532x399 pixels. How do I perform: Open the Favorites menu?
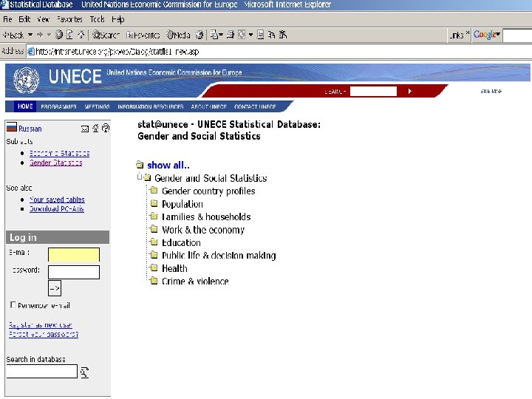(69, 19)
